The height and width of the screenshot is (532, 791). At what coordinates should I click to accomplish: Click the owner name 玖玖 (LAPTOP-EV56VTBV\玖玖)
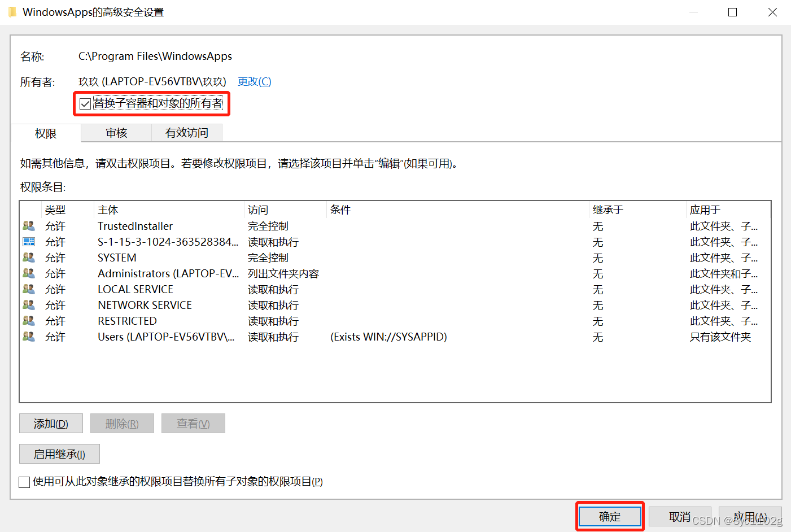coord(152,81)
